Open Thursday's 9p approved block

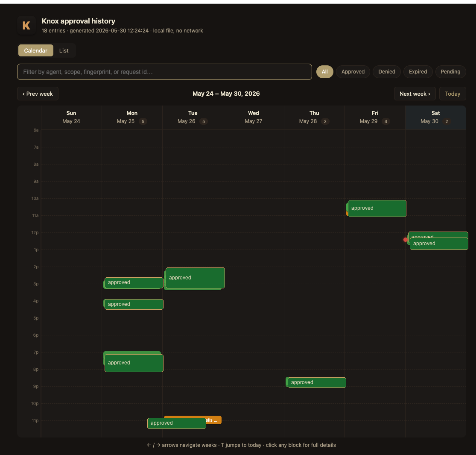[x=317, y=382]
